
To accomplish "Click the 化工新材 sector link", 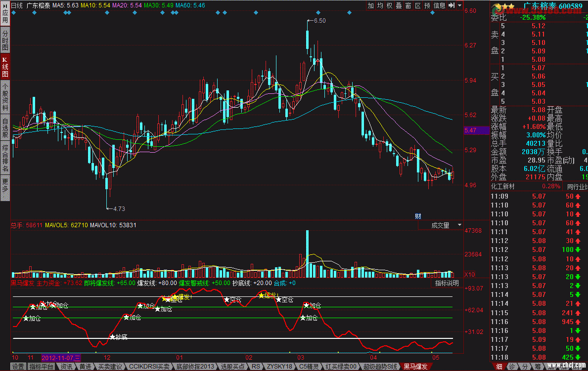I will (x=502, y=186).
